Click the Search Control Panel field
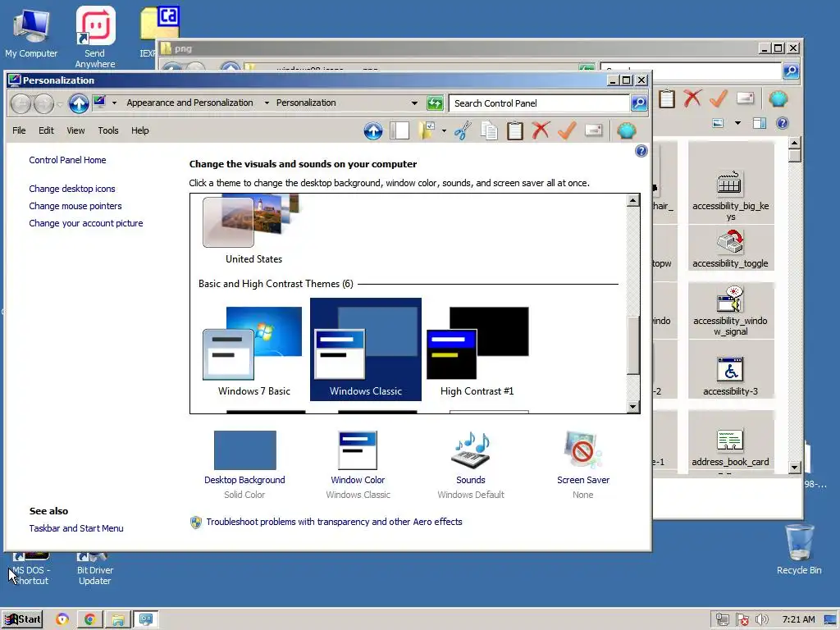 (x=539, y=103)
